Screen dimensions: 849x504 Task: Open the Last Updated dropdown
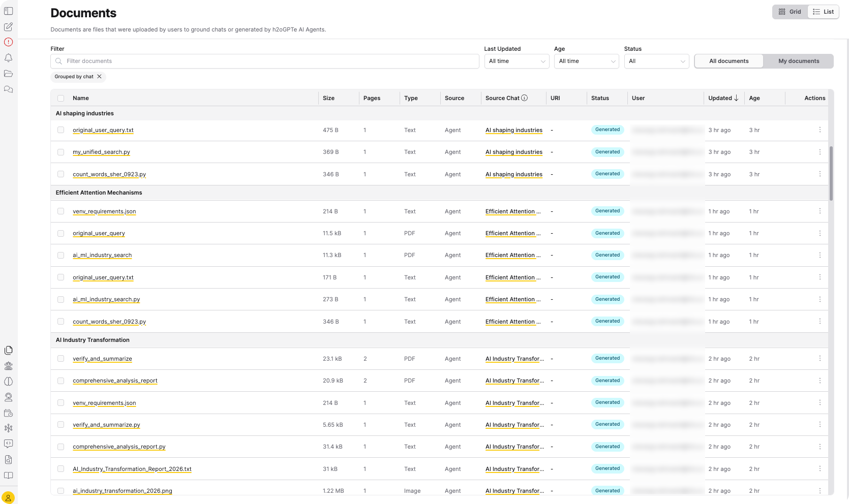tap(517, 61)
